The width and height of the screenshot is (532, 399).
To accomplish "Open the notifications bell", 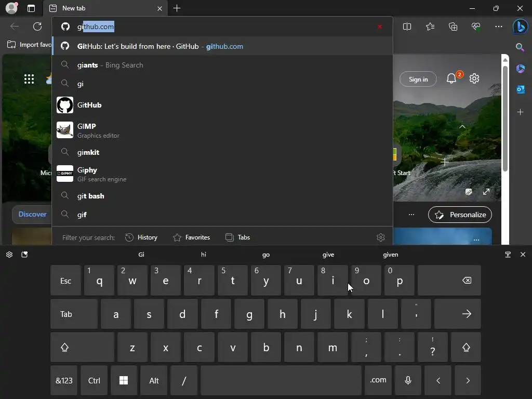I will pyautogui.click(x=451, y=79).
